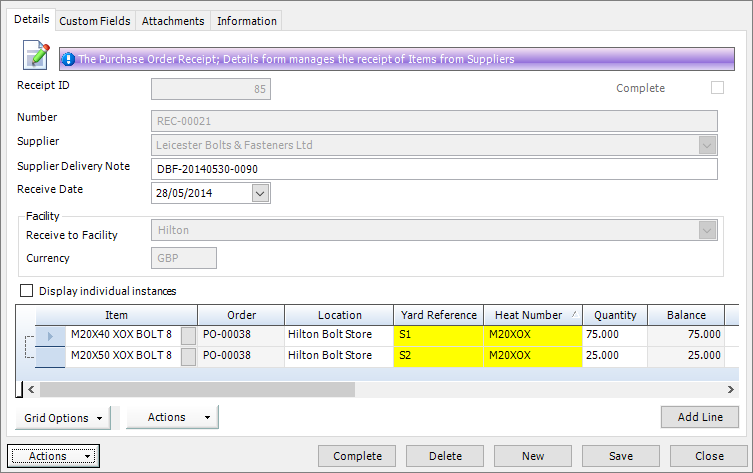Click the grid's left scroll arrow
Screen dimensions: 753x473
[30, 390]
